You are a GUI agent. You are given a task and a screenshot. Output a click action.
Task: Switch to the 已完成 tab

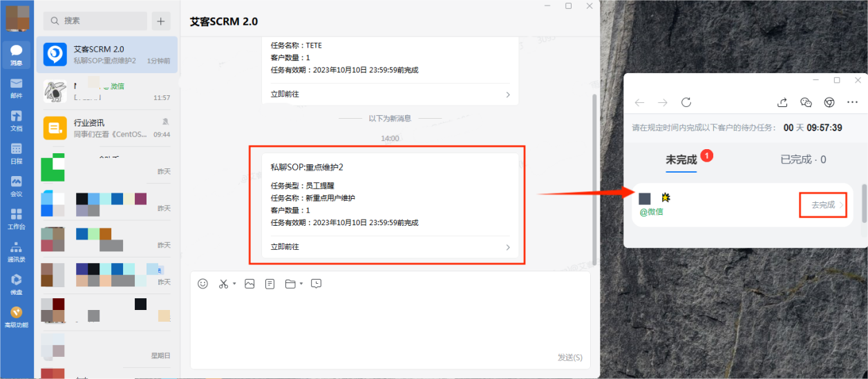[x=803, y=159]
